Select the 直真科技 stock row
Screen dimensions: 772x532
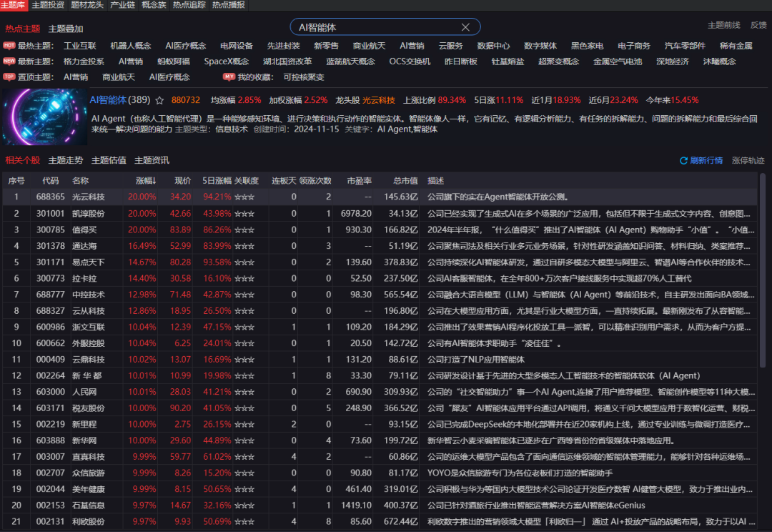click(380, 457)
